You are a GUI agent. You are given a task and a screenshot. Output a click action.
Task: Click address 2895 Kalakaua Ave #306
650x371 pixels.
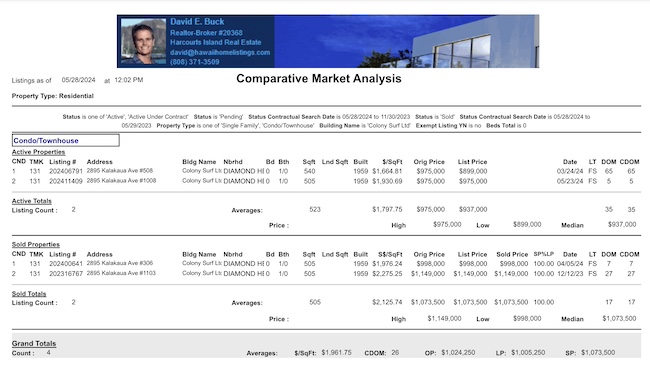click(120, 263)
